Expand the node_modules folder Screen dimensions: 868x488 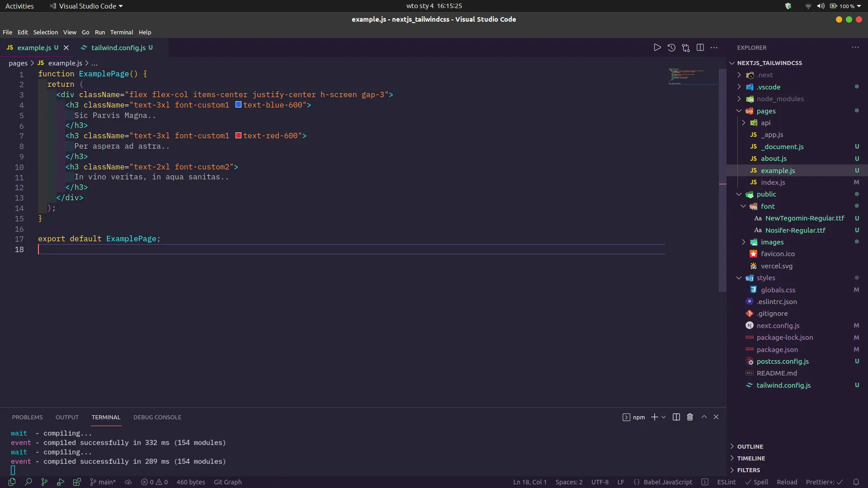[780, 99]
